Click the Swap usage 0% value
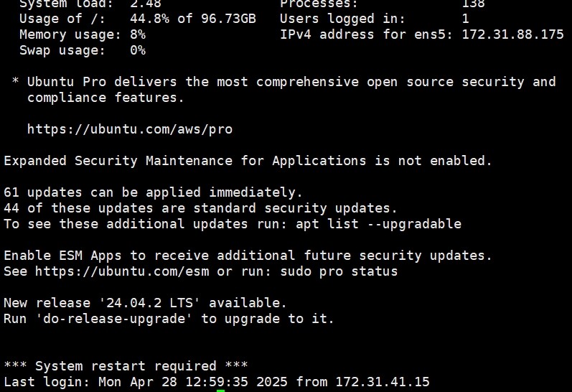 pyautogui.click(x=137, y=50)
